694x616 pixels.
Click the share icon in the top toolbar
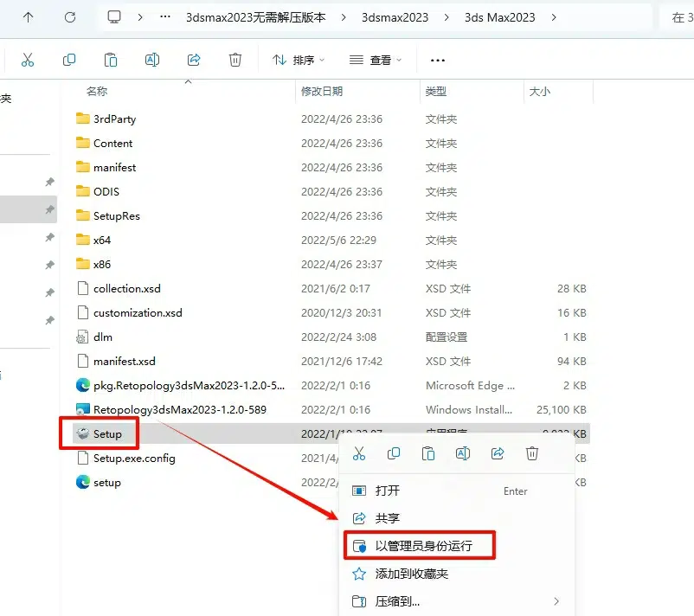pos(194,60)
